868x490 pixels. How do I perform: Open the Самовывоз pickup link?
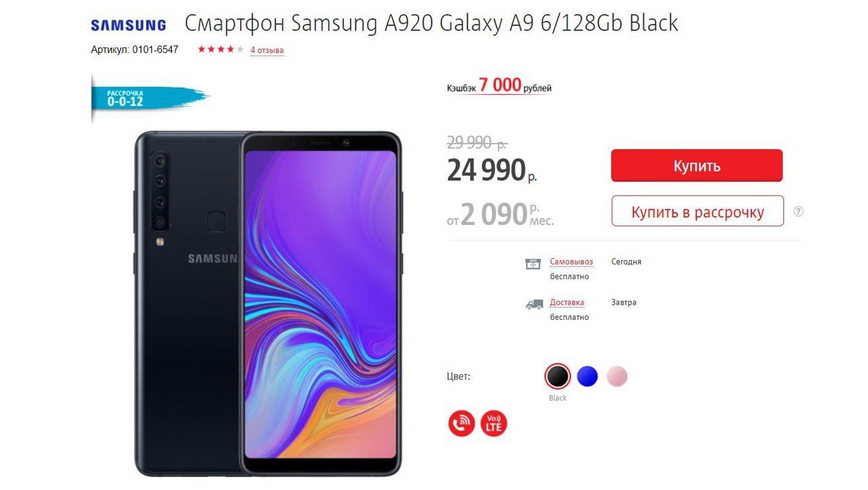(x=571, y=262)
